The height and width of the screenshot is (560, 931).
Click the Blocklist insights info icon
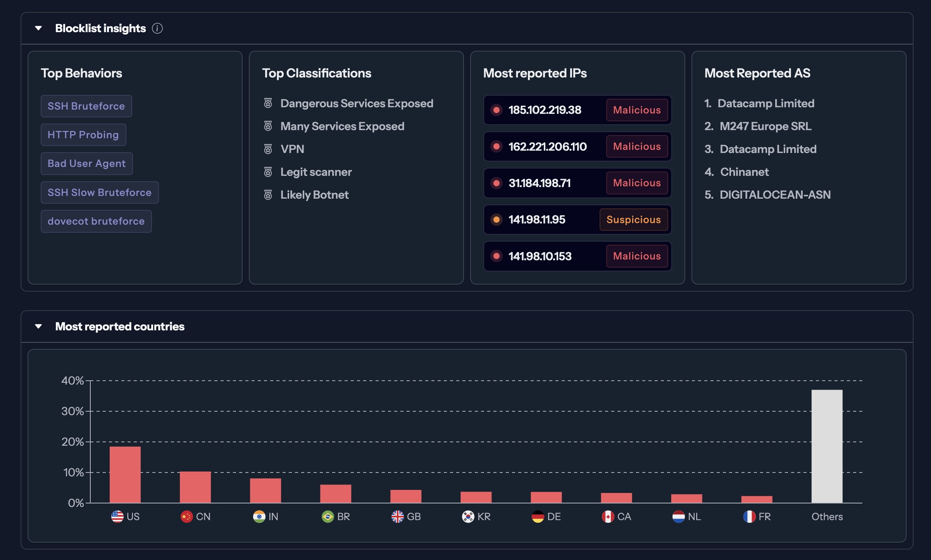tap(157, 28)
